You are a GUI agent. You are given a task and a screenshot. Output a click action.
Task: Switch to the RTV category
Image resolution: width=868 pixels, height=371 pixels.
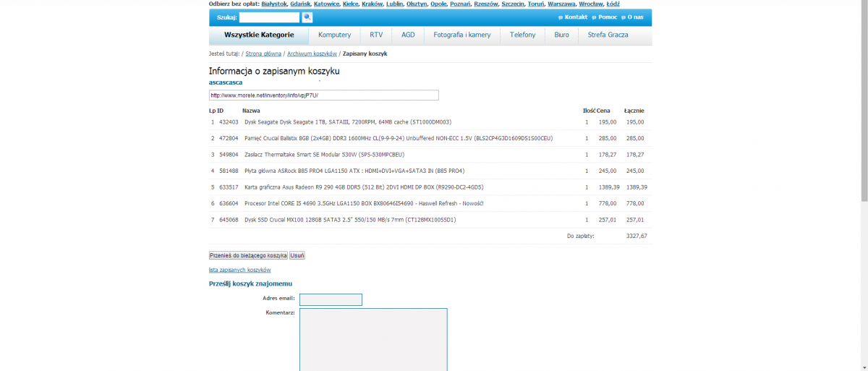coord(376,35)
